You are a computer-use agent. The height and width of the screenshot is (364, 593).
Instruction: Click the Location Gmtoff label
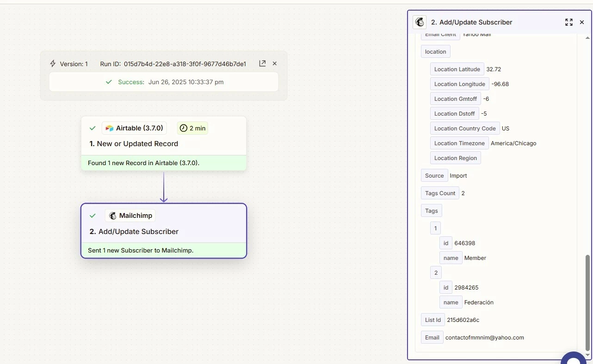(x=456, y=99)
